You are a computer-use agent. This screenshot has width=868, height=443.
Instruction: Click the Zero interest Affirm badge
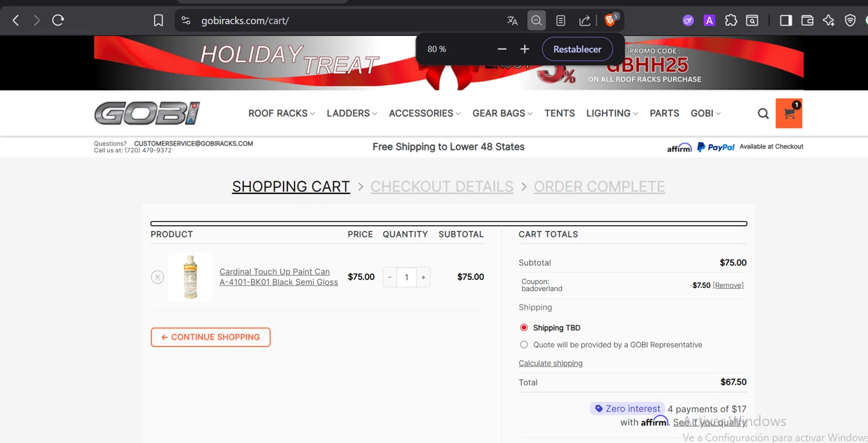click(x=627, y=409)
